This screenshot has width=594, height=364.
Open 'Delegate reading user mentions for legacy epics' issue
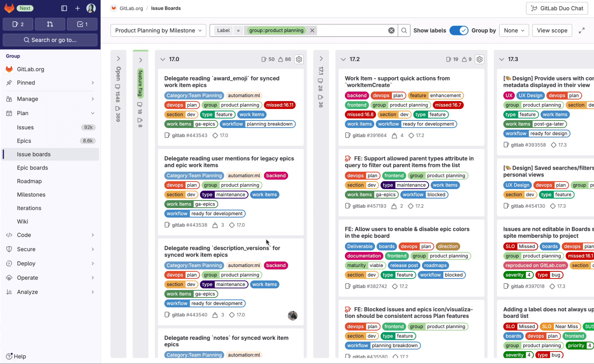click(229, 162)
